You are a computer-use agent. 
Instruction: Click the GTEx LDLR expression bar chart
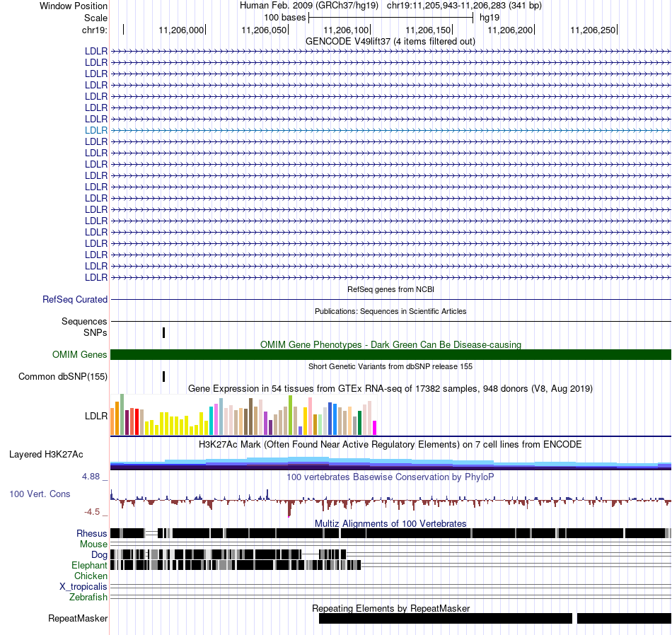point(243,415)
